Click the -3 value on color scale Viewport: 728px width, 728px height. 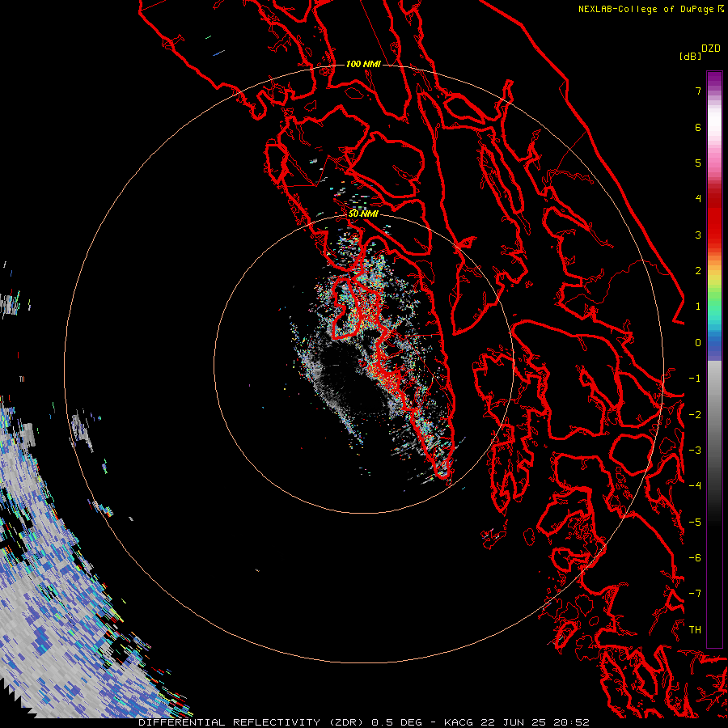(x=695, y=451)
